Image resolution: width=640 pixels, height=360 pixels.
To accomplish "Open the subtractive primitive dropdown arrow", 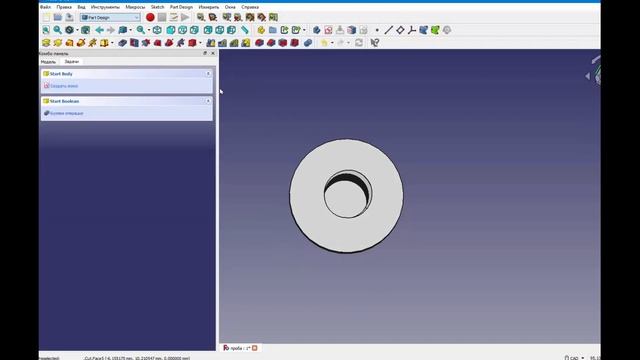I will pos(200,43).
